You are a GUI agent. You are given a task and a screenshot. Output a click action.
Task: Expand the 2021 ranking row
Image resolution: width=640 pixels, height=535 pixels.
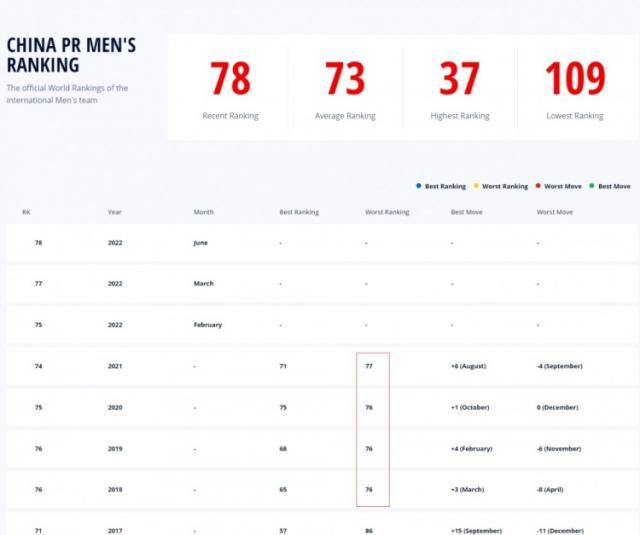(x=320, y=366)
